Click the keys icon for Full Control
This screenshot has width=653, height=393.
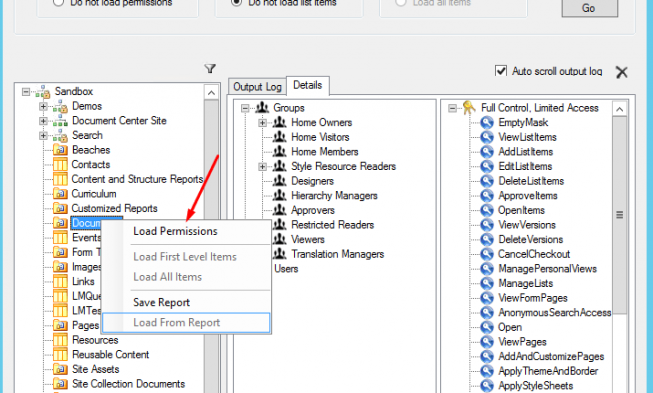(469, 108)
